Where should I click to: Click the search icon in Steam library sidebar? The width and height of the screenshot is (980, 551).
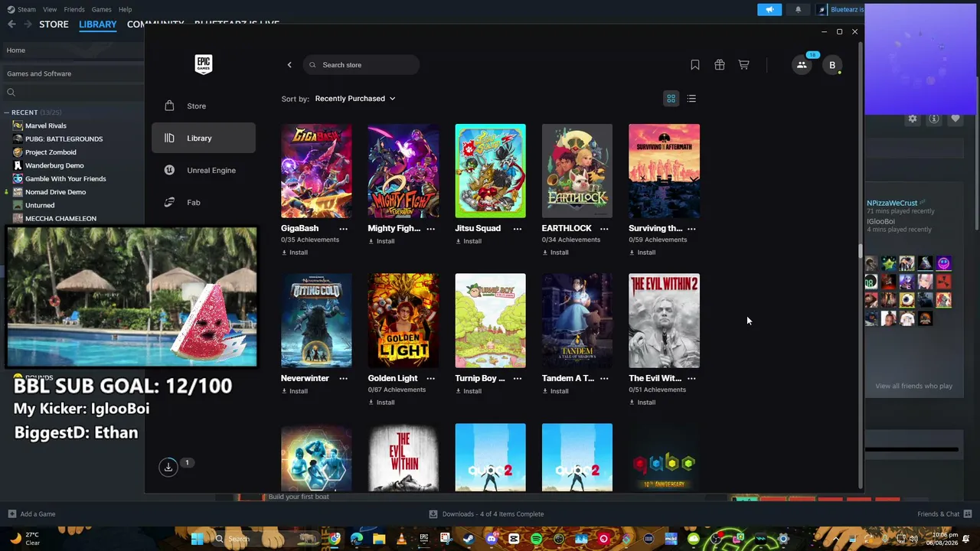click(x=11, y=93)
